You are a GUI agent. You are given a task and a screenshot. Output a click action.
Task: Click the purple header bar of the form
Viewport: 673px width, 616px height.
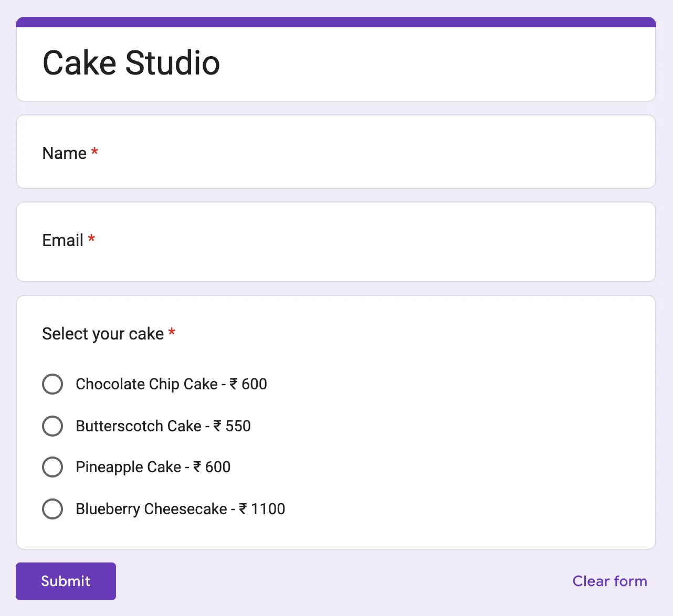click(336, 22)
